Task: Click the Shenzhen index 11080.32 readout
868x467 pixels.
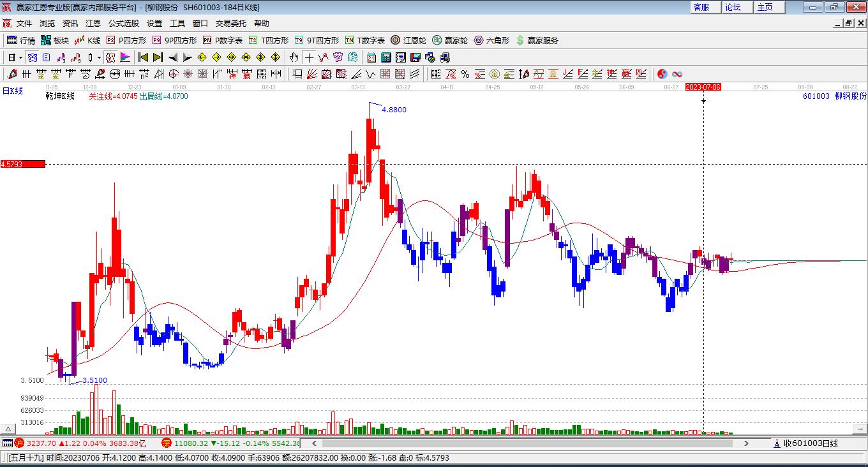Action: tap(191, 443)
